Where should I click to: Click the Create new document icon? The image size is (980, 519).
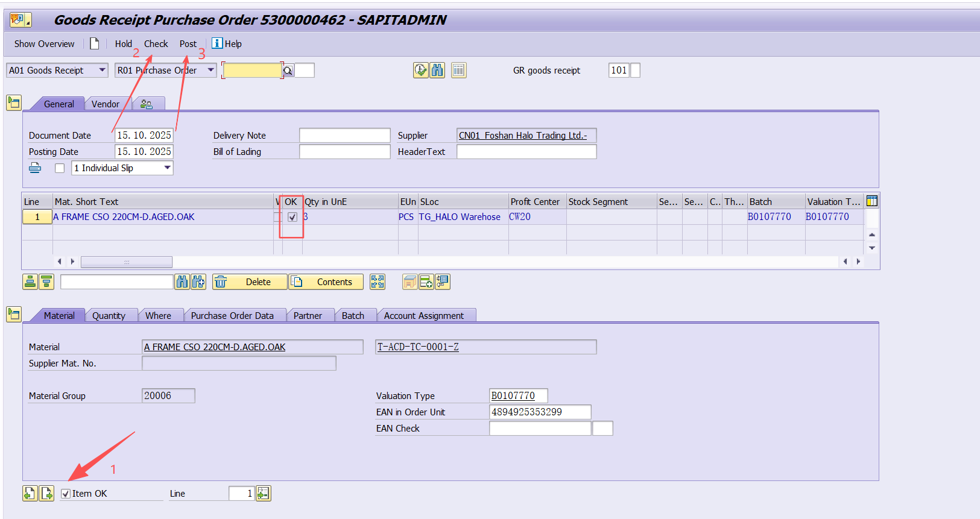pyautogui.click(x=94, y=44)
